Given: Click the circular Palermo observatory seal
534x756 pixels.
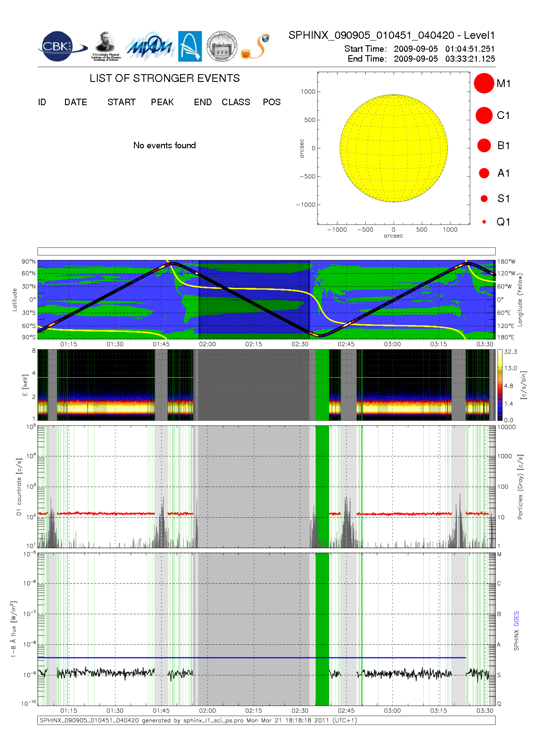Looking at the screenshot, I should 222,46.
